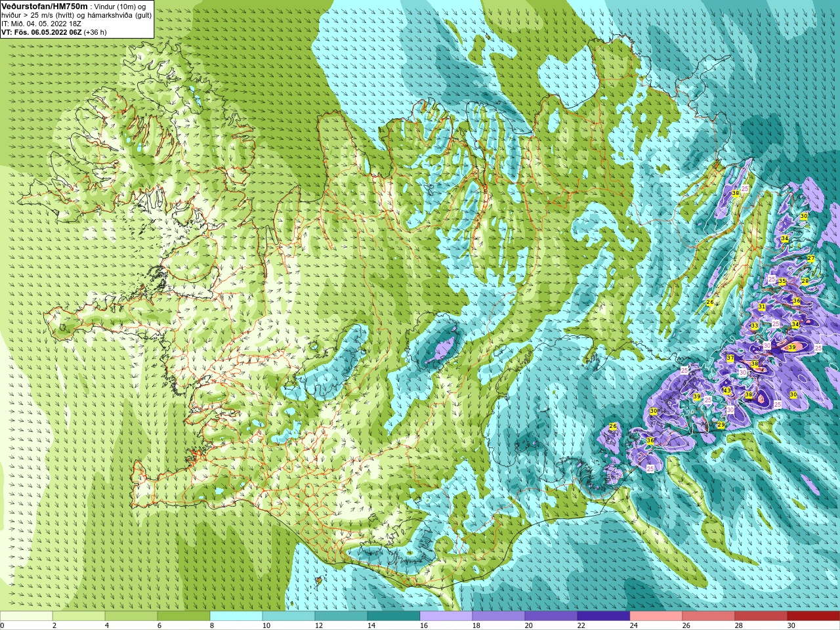The image size is (840, 630).
Task: Select the 24–26 m/s color scale swatch
Action: click(656, 616)
